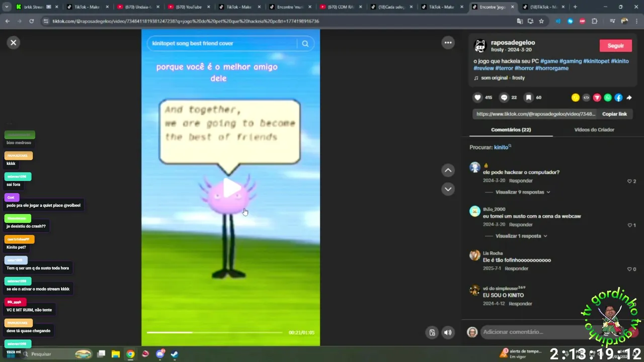Share the video via WhatsApp icon

tap(608, 98)
